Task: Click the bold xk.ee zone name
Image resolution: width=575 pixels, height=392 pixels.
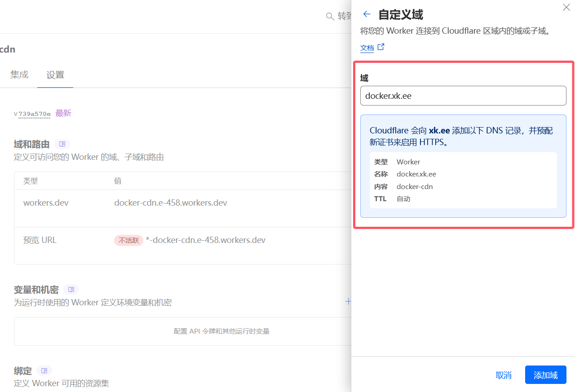Action: click(x=439, y=131)
